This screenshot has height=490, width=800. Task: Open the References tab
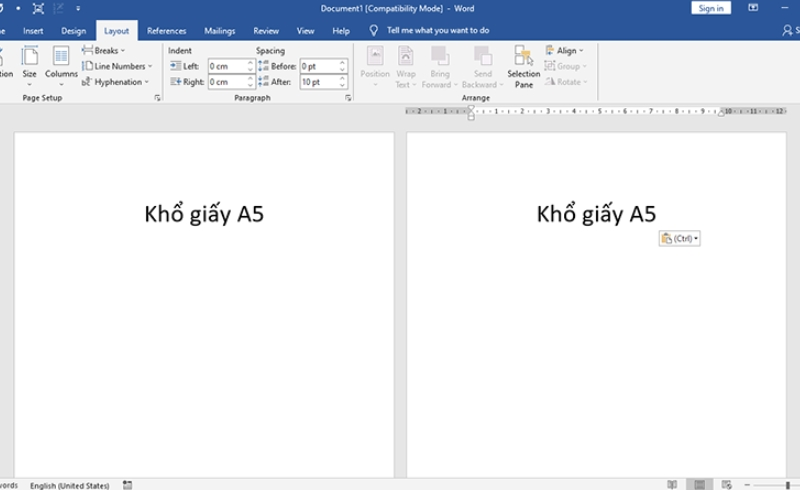(167, 31)
